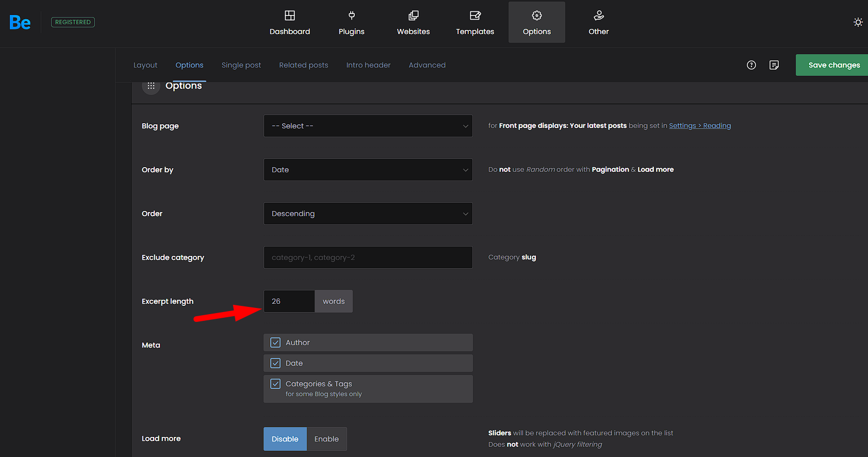
Task: Click the grid dots icon beside Options heading
Action: coord(151,86)
